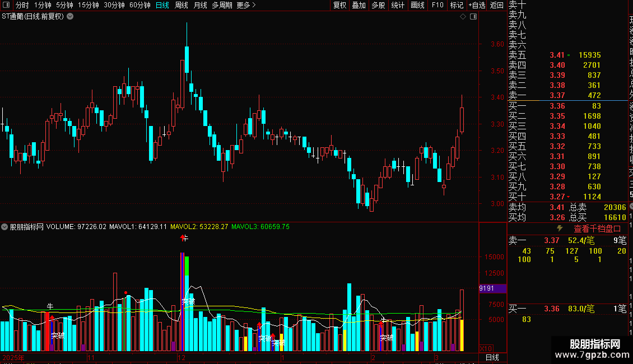Click the 卖五 price 3.41
This screenshot has height=364, width=633.
557,55
